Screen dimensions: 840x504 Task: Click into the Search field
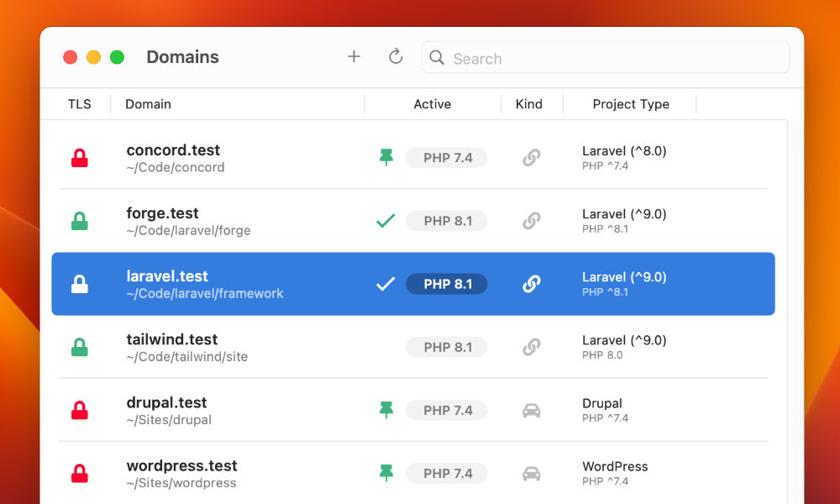pyautogui.click(x=606, y=58)
